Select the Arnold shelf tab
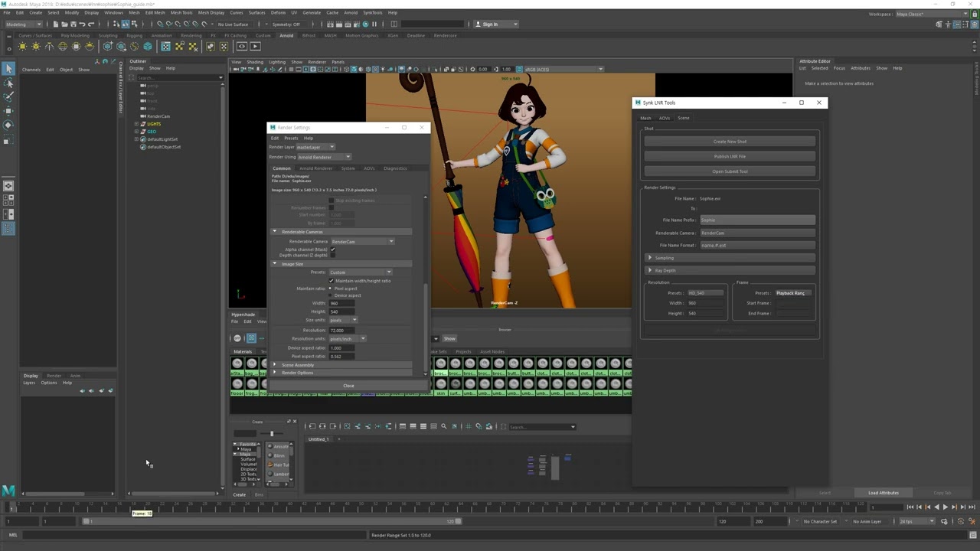This screenshot has height=551, width=980. pyautogui.click(x=286, y=35)
